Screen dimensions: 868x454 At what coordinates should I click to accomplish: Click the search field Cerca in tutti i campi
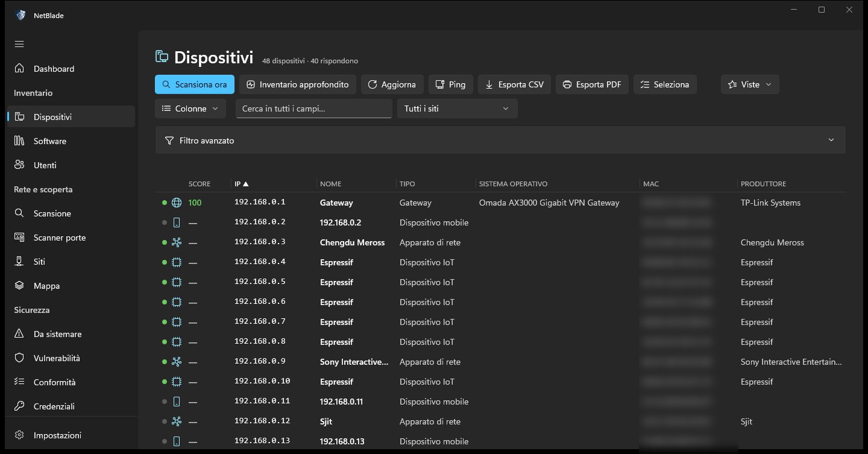click(x=314, y=109)
